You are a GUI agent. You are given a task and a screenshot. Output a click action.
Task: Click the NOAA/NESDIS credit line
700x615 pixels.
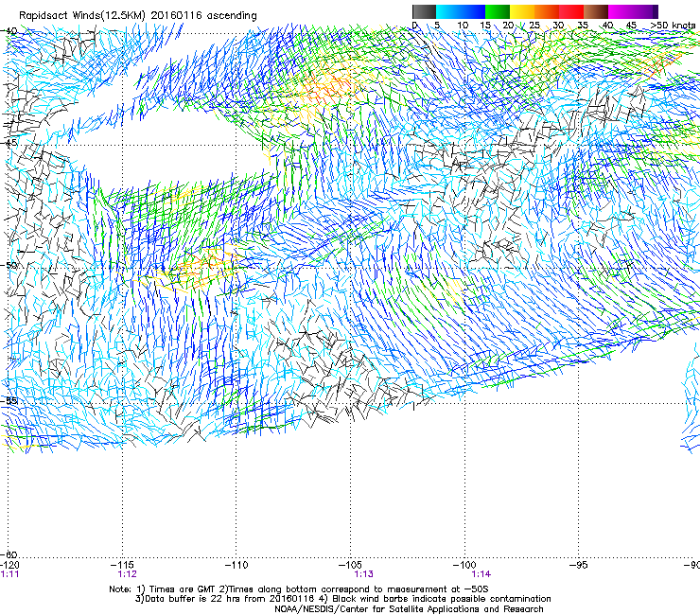[409, 609]
